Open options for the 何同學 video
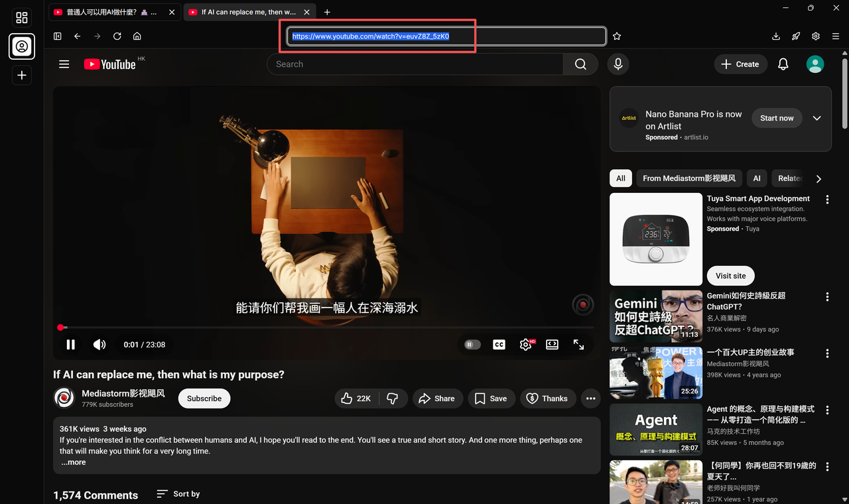Image resolution: width=849 pixels, height=504 pixels. [x=827, y=467]
